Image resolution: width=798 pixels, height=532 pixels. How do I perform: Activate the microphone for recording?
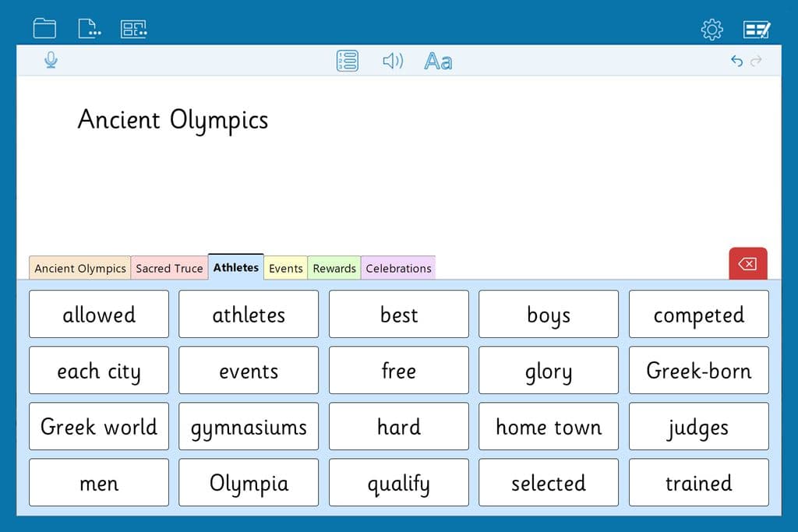tap(50, 60)
